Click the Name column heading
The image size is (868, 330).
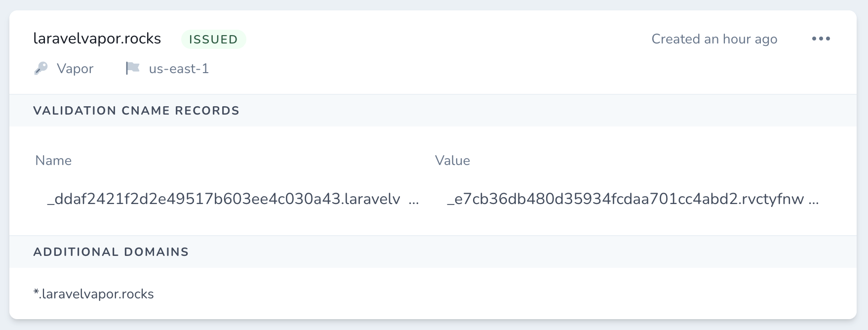[53, 161]
